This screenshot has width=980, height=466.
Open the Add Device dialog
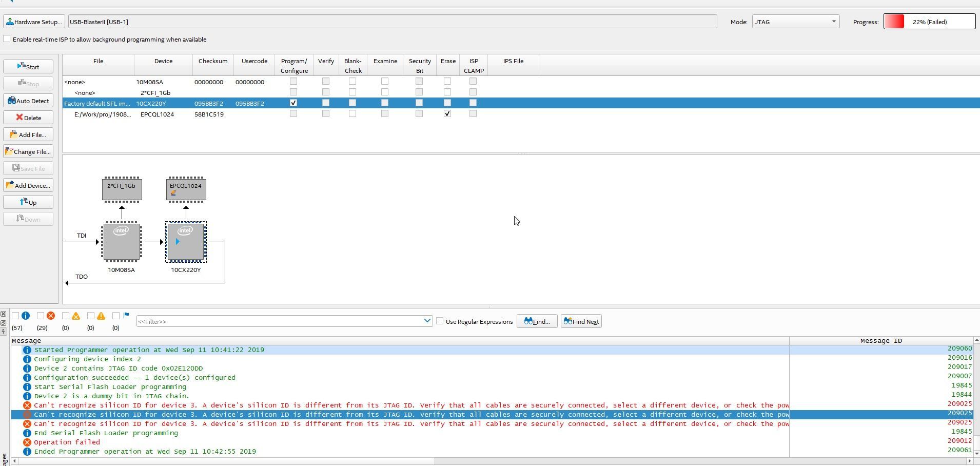(28, 185)
